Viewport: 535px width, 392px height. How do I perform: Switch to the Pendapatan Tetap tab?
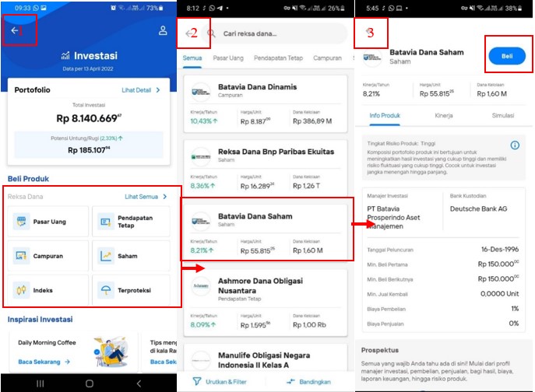[279, 58]
